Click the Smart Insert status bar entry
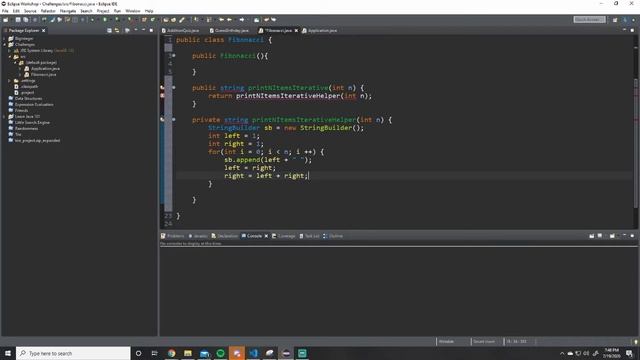 coord(484,341)
